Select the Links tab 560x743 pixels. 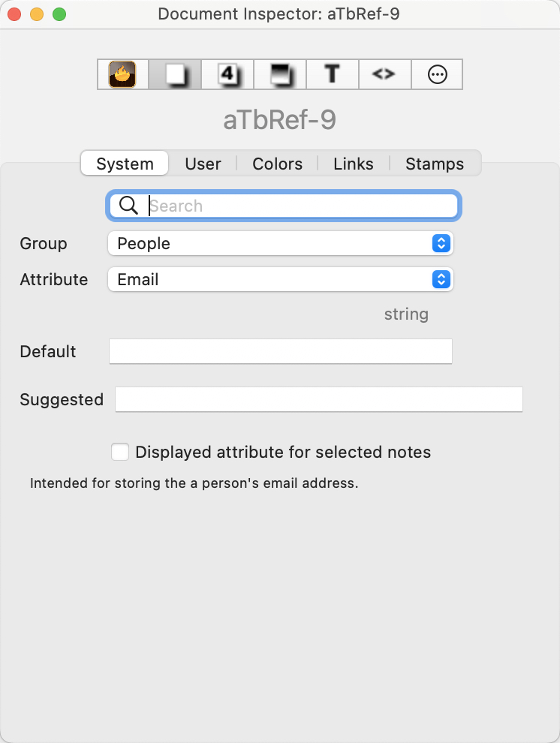point(354,164)
